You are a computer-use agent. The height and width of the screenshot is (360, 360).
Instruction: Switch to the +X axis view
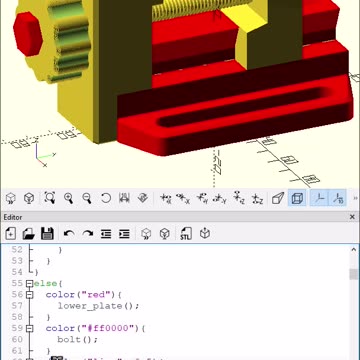166,198
